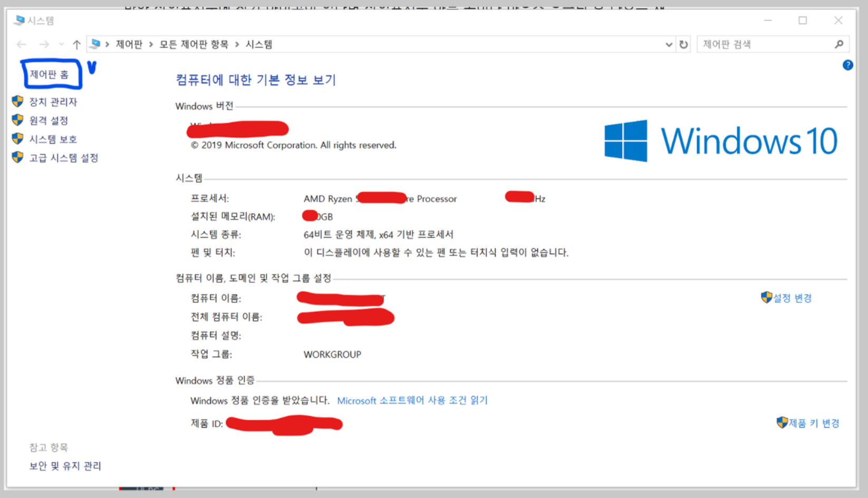Read Microsoft 소프트웨어 사용 조건 읽기

[x=412, y=401]
